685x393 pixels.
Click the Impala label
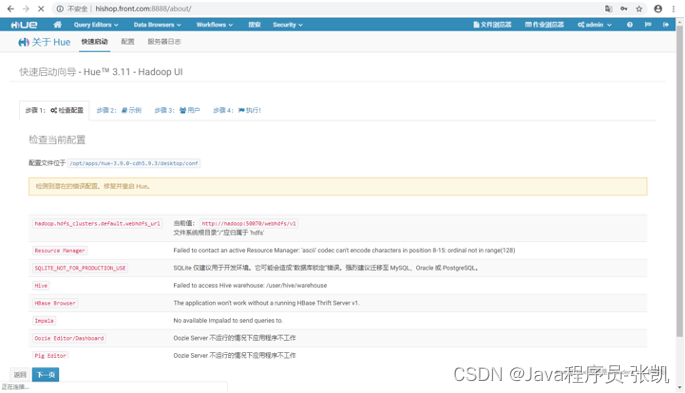(44, 321)
